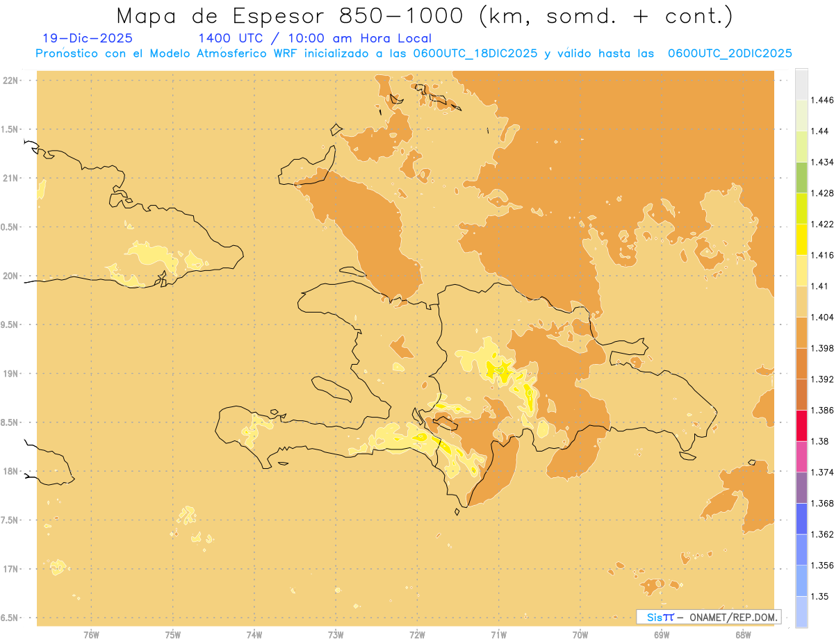
Task: Click the '70W' longitude label
Action: (580, 634)
